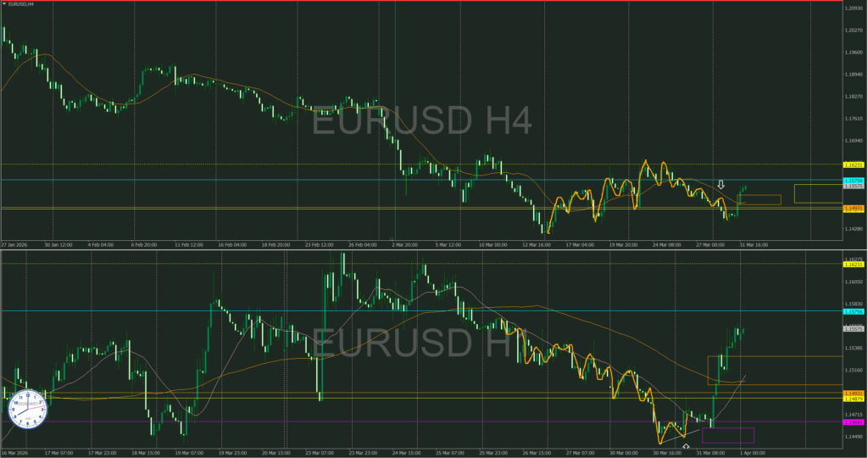Click the yellow 1.16231 price tag on H4

point(854,164)
